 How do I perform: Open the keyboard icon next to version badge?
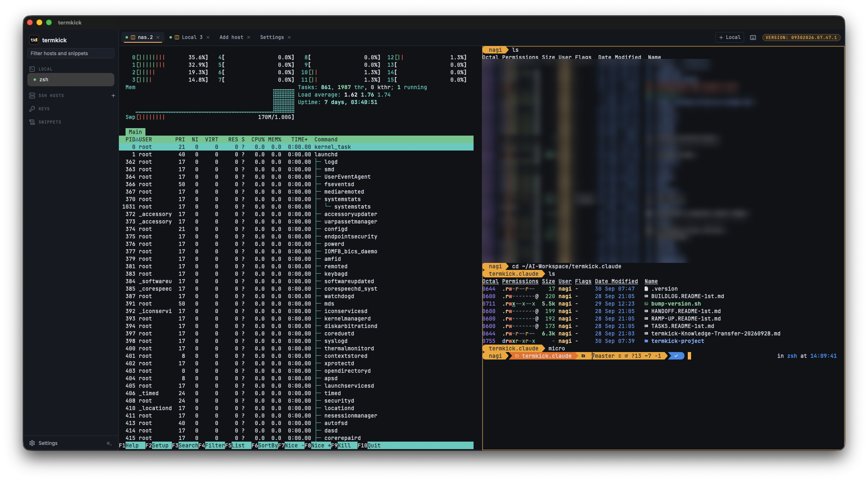[x=753, y=37]
